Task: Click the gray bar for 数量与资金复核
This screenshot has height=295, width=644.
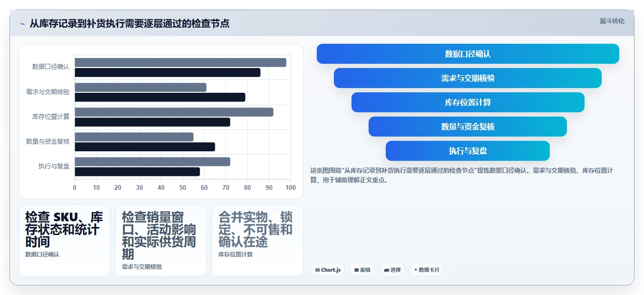Action: point(134,137)
